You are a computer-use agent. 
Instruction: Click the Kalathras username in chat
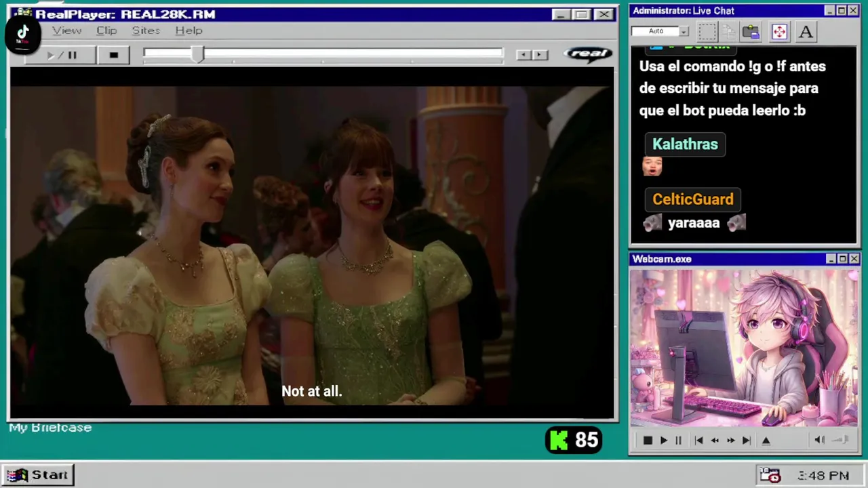point(685,144)
